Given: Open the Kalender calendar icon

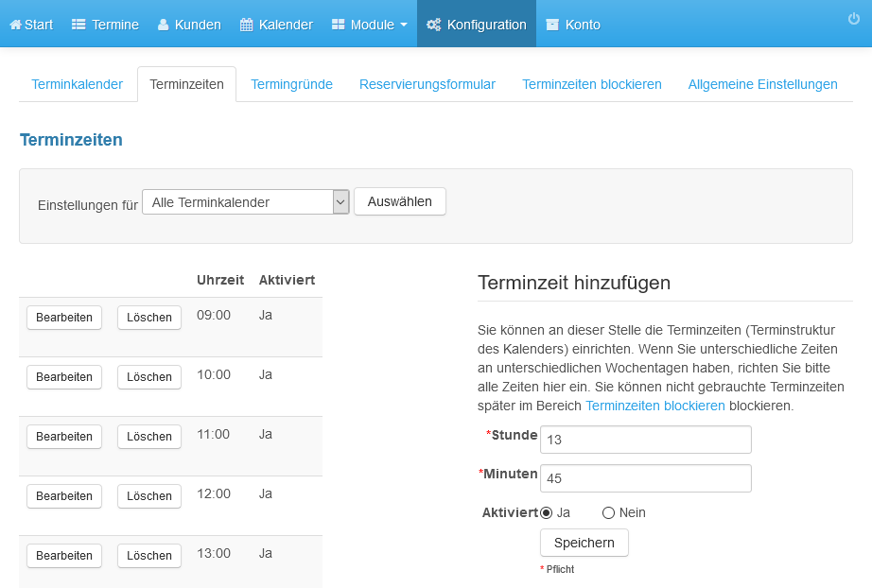Looking at the screenshot, I should (x=246, y=25).
